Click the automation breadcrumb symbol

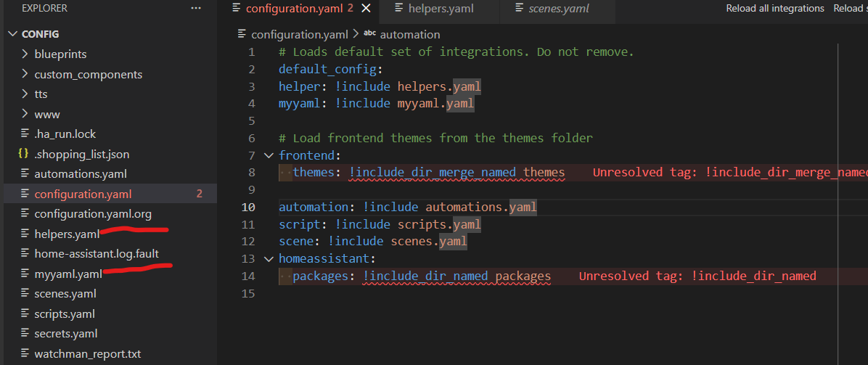(x=409, y=34)
